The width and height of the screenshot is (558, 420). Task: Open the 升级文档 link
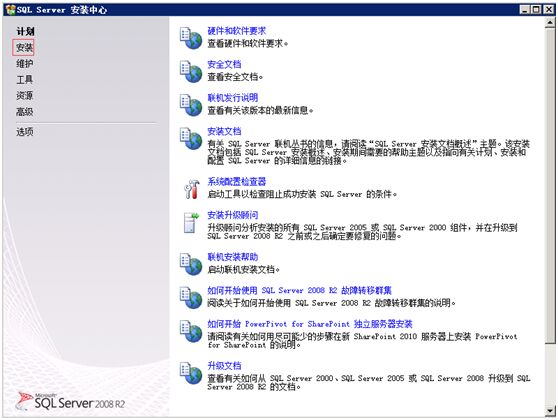[224, 366]
